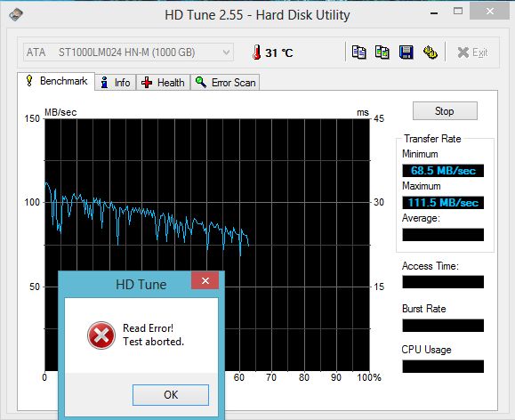Screen dimensions: 515x420
Task: Maximize the HD Tune window
Action: point(458,12)
